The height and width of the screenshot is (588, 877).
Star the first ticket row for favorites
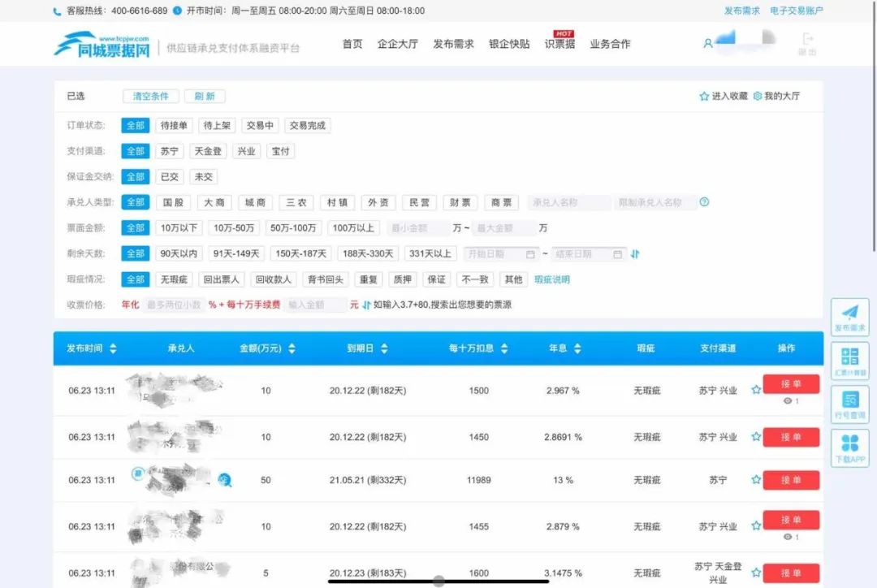pos(756,391)
